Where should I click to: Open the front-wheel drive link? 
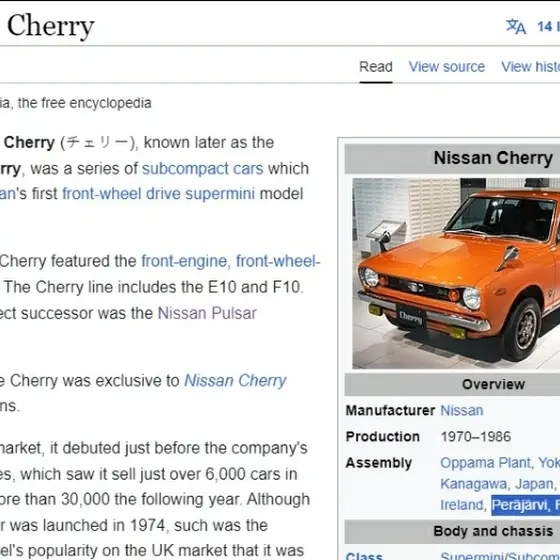coord(121,194)
